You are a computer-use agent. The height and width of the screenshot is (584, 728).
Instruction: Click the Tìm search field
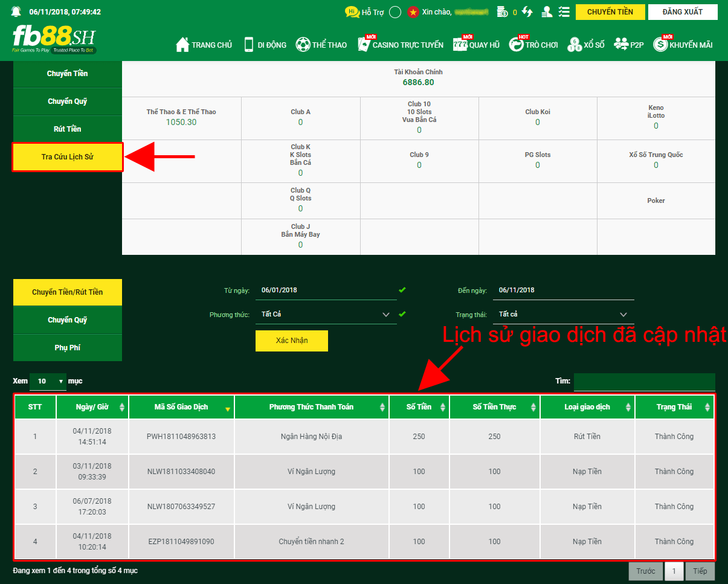(x=644, y=382)
